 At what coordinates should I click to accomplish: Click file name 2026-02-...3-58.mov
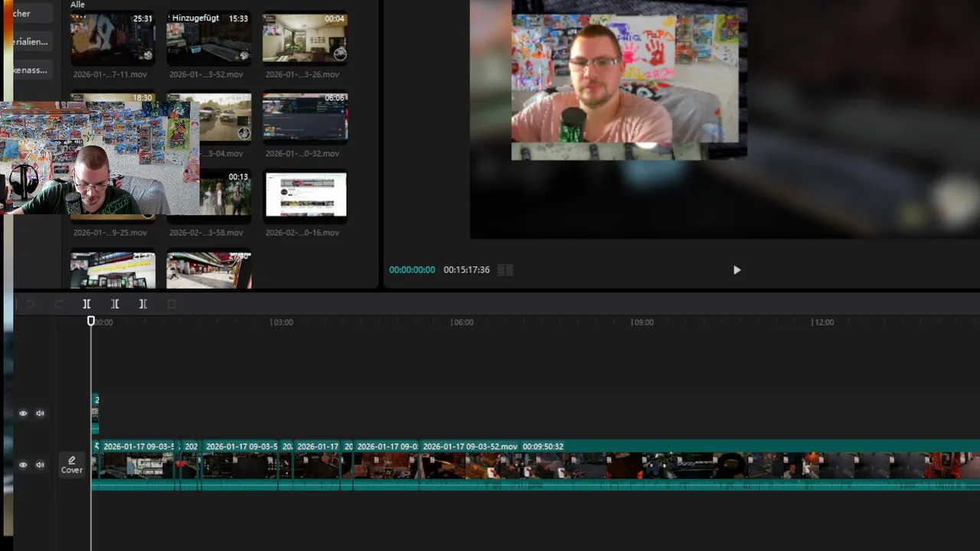pyautogui.click(x=206, y=233)
